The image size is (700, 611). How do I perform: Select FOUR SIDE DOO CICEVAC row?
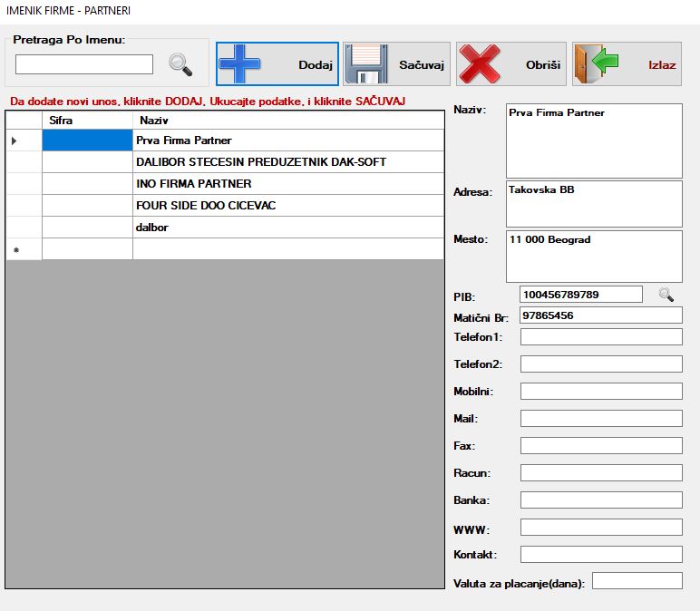(x=288, y=206)
